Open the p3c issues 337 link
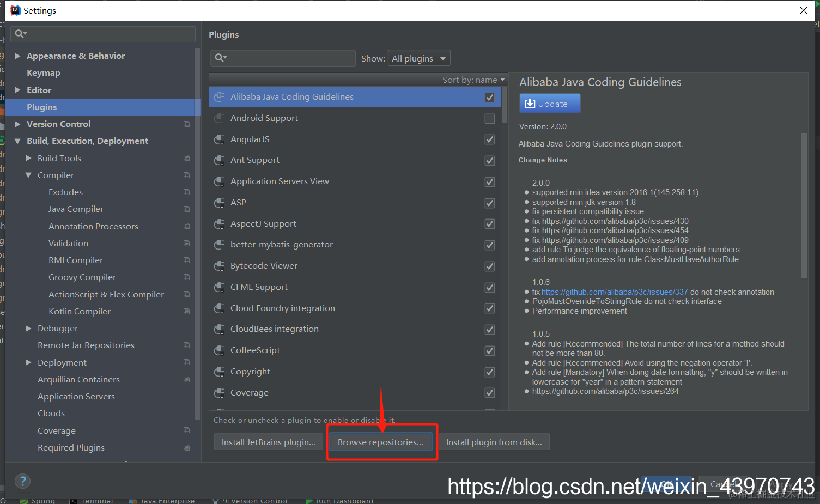Screen dimensions: 820x504 (615, 292)
